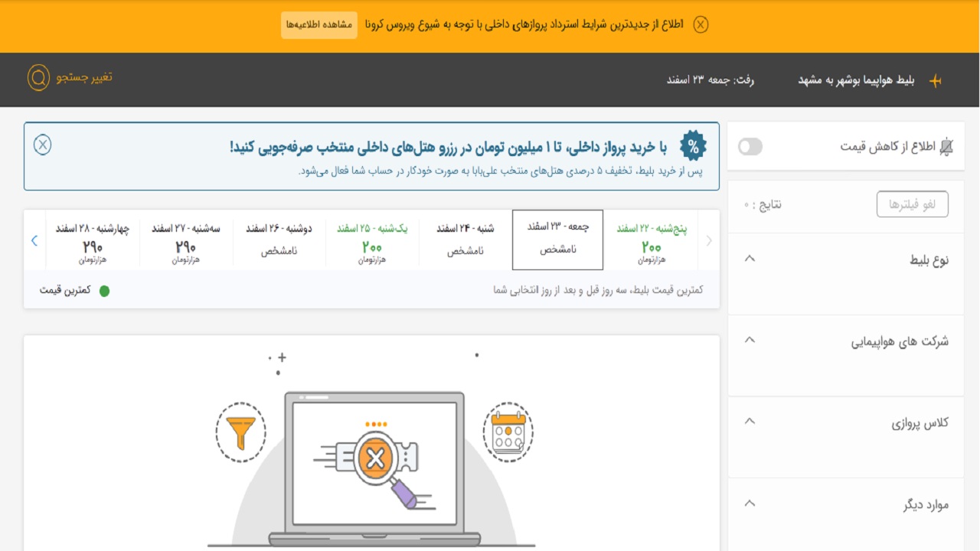Click the لغو فیلترها button

coord(913,204)
